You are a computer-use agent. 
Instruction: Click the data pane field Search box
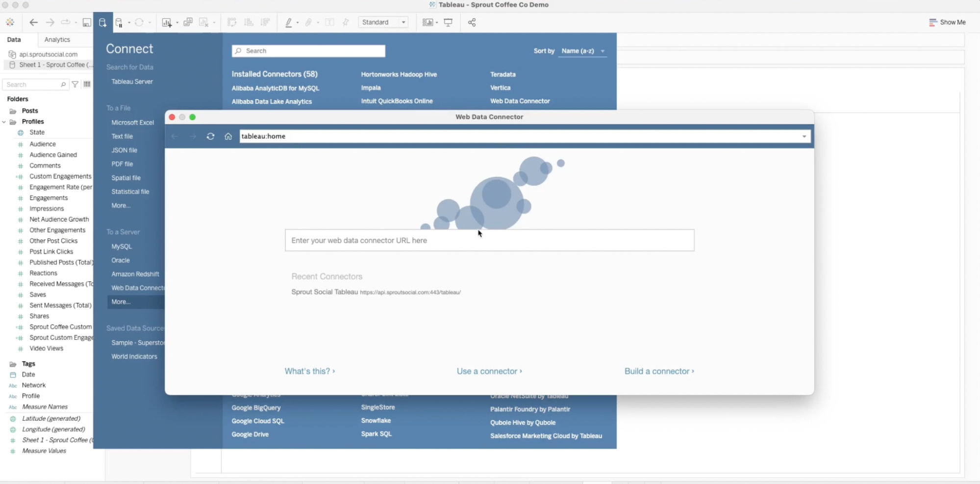(36, 85)
